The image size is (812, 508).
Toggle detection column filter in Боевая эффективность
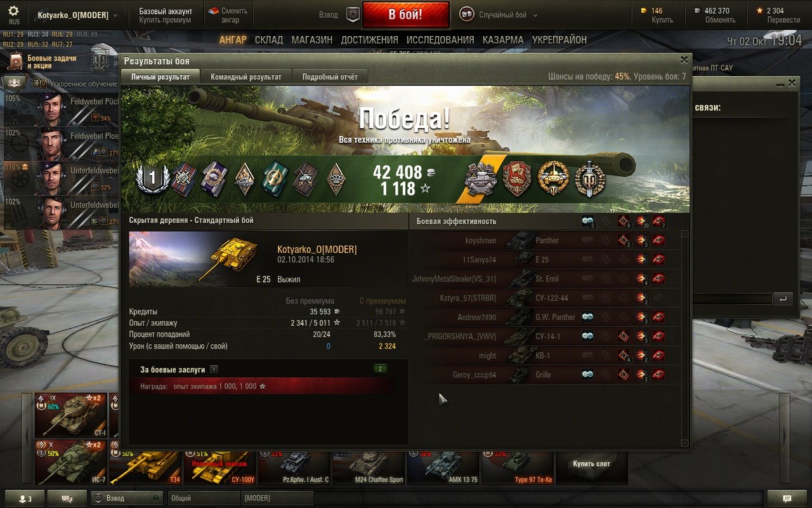point(587,221)
